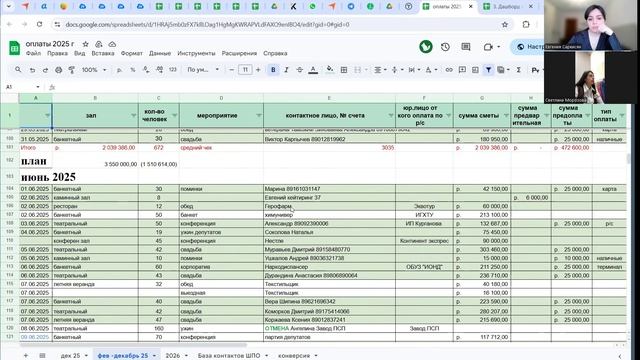
Task: Click the share access 'Настр...' button
Action: click(x=528, y=47)
